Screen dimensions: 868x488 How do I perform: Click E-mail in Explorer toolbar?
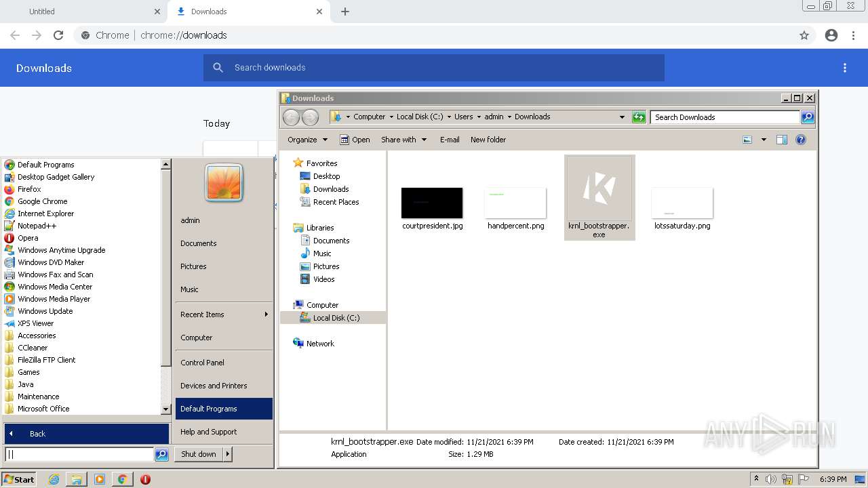(450, 140)
